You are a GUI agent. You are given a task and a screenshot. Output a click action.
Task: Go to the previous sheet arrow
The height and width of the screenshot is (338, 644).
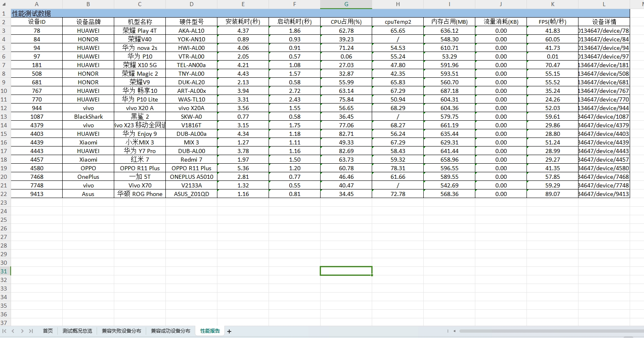pyautogui.click(x=13, y=331)
